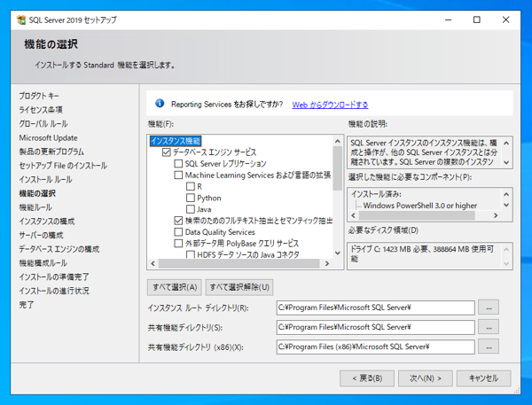Click the prerequisites panel scroll-left arrow

click(353, 215)
